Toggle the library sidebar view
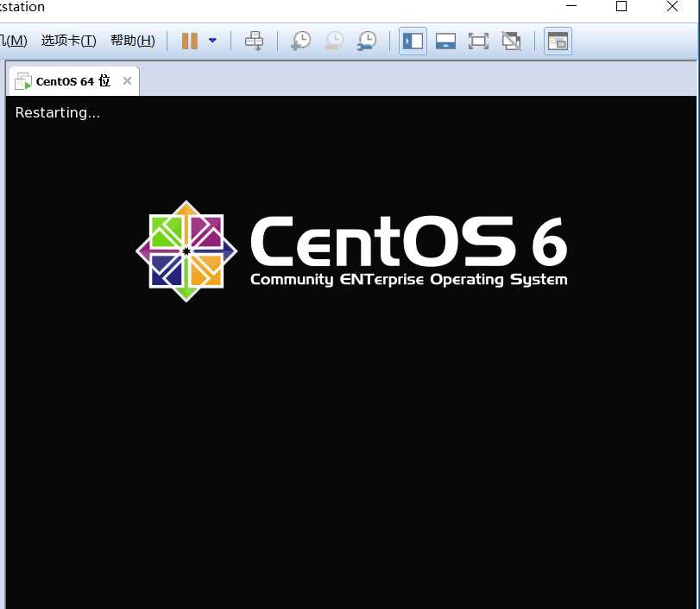The width and height of the screenshot is (700, 609). point(413,41)
